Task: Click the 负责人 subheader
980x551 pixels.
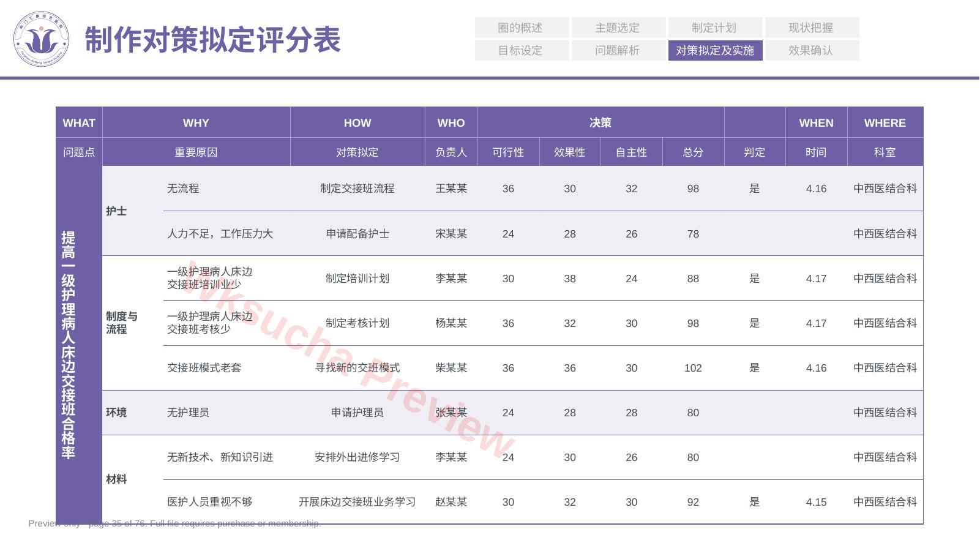Action: coord(451,152)
